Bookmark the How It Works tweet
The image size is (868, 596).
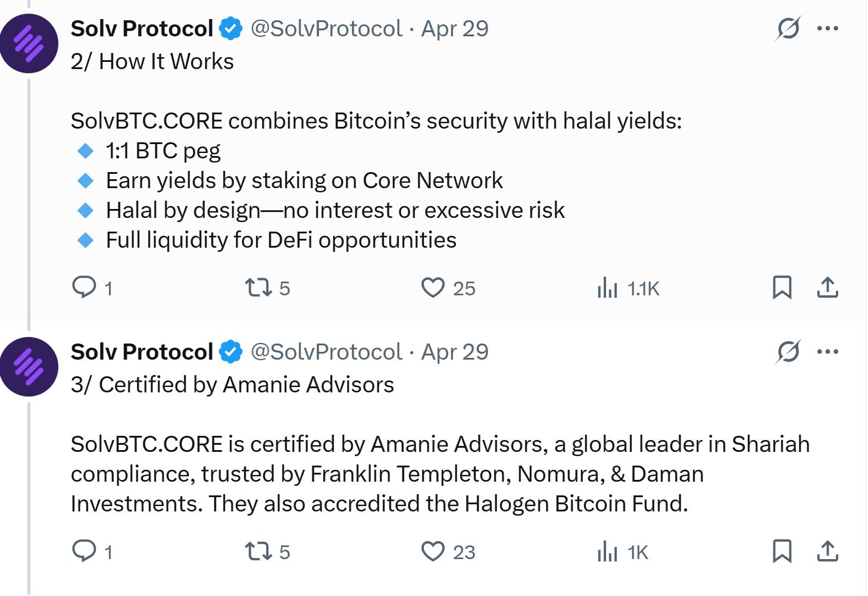tap(782, 288)
